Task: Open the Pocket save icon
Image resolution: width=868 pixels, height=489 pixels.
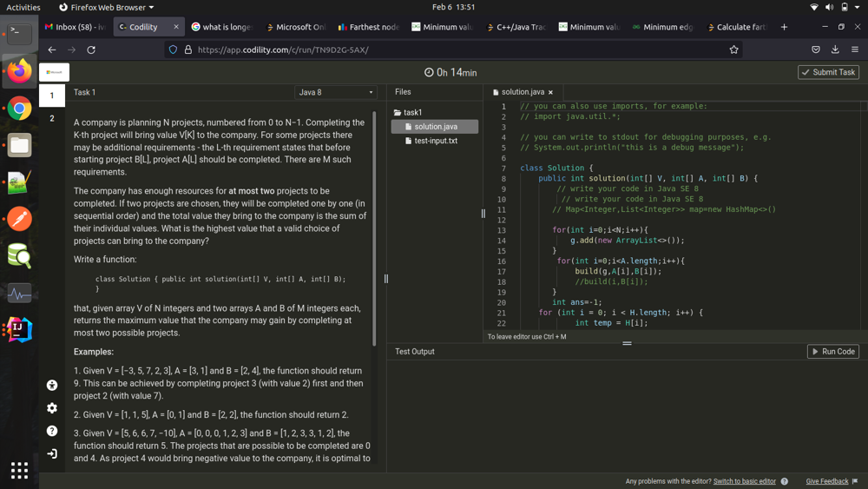Action: click(x=815, y=50)
